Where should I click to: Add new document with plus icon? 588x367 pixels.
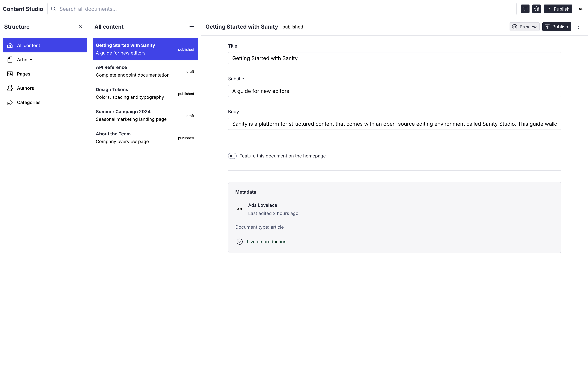tap(192, 27)
